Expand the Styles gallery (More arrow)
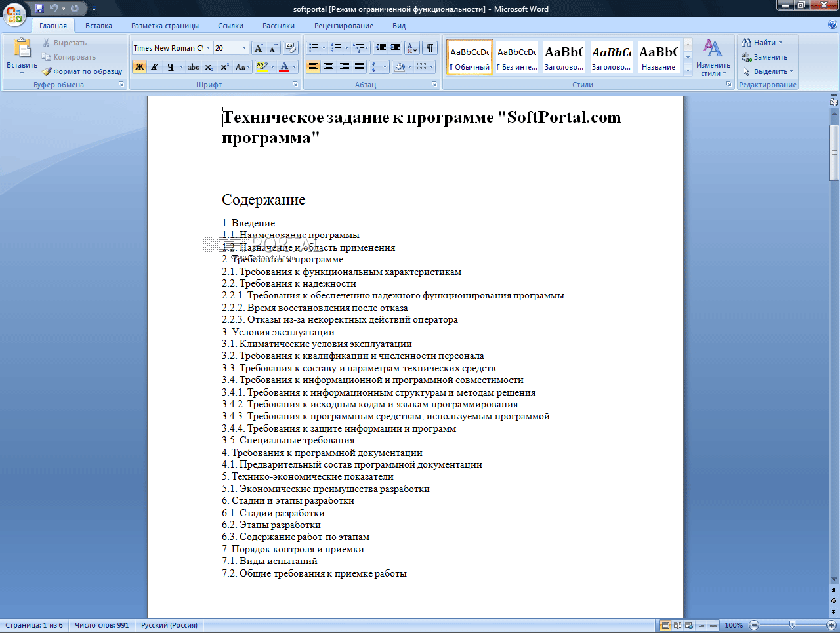 coord(688,70)
